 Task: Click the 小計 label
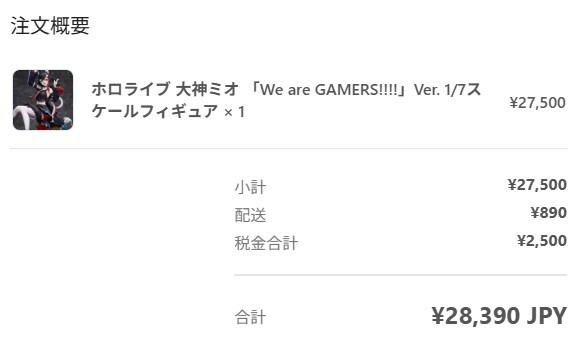pos(250,187)
